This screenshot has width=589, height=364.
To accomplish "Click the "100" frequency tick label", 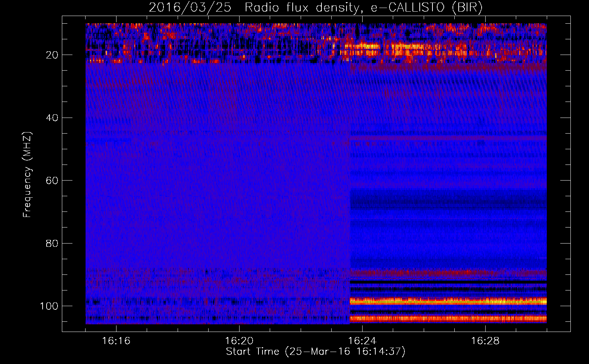I will point(49,306).
